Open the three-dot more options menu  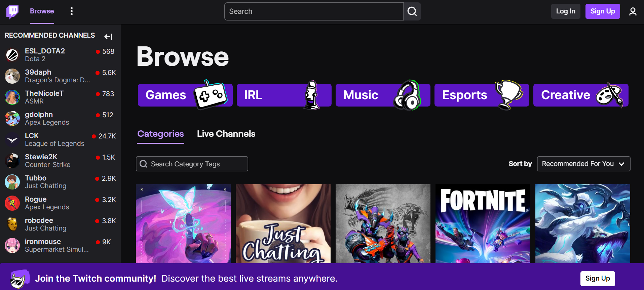coord(71,11)
